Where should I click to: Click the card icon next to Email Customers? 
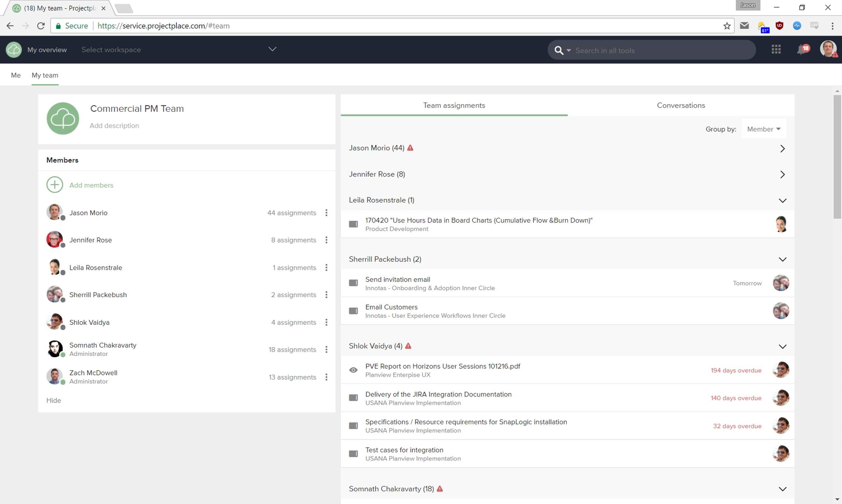(x=353, y=311)
